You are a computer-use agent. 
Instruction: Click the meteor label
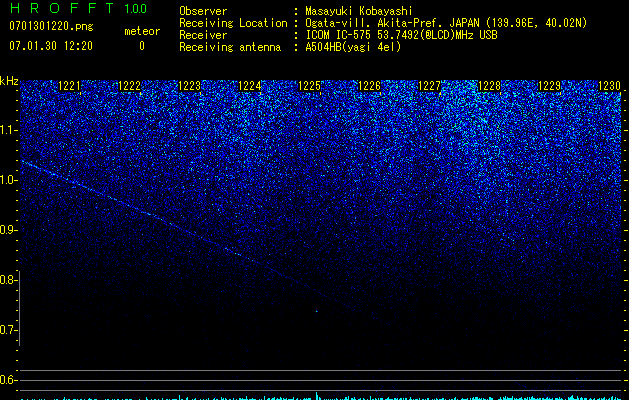(x=142, y=31)
